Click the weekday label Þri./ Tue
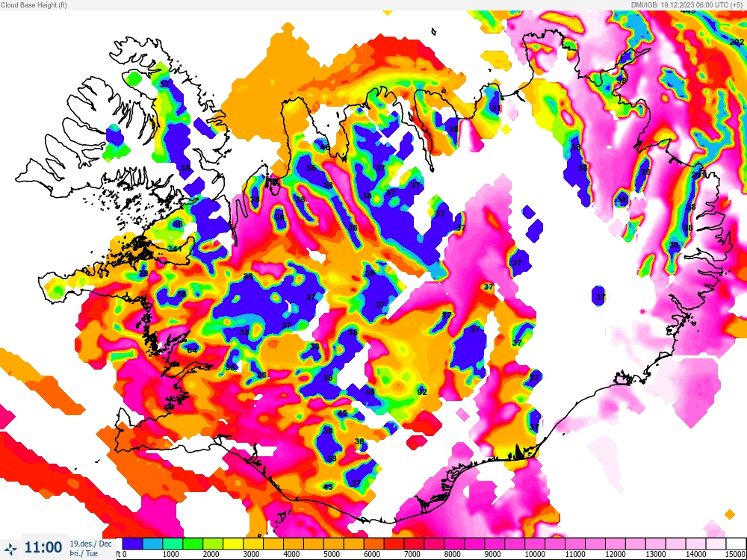 pos(84,553)
